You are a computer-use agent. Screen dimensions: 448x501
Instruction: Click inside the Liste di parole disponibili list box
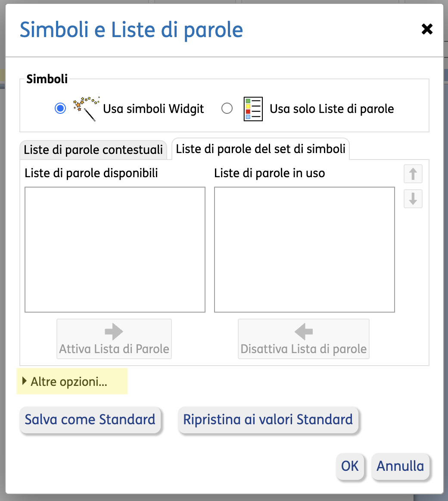click(115, 249)
